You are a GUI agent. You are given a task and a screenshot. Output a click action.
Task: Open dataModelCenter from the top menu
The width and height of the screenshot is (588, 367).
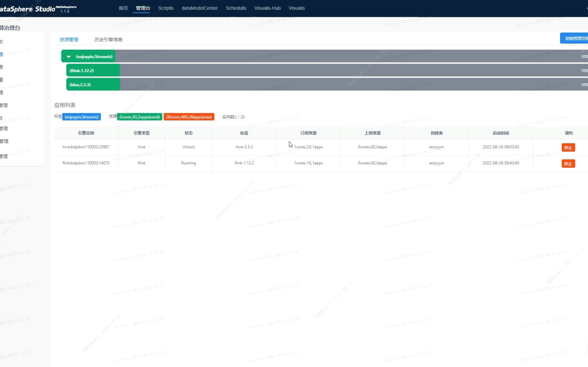[199, 8]
